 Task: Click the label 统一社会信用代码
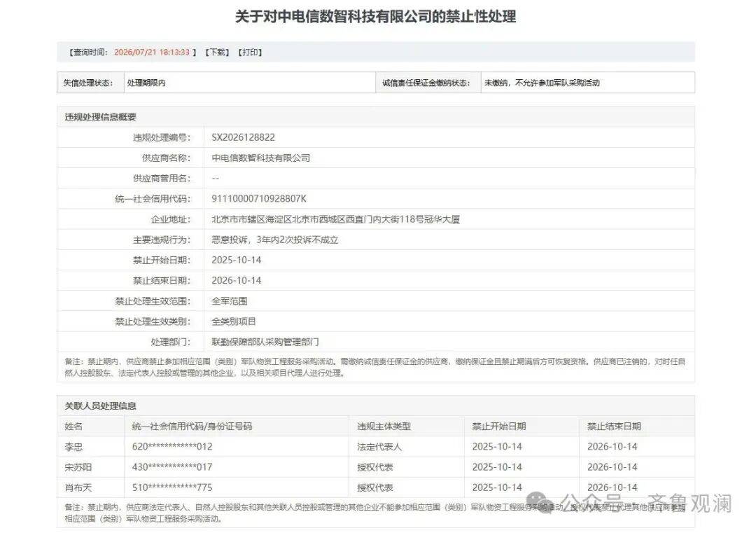pyautogui.click(x=153, y=199)
